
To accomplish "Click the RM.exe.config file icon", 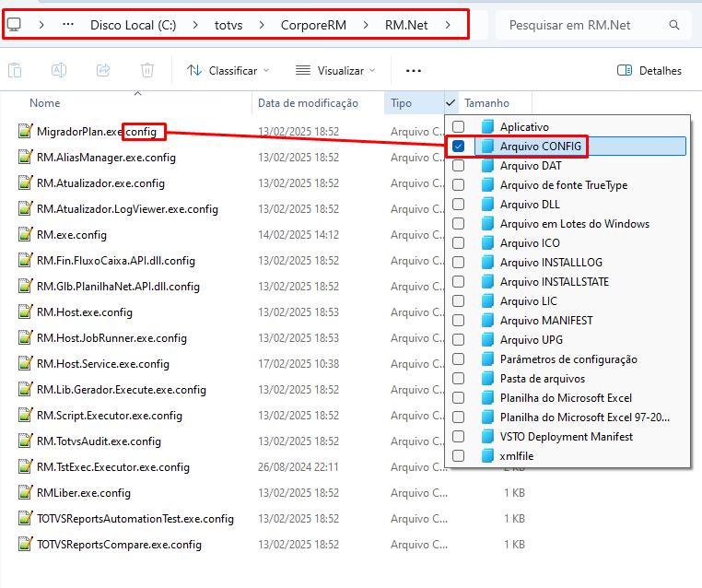I will point(25,234).
